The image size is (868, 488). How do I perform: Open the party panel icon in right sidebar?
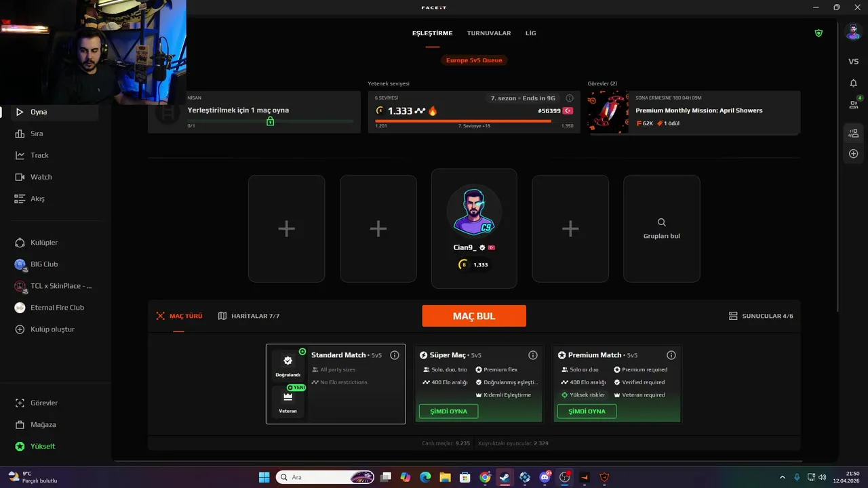[x=854, y=133]
